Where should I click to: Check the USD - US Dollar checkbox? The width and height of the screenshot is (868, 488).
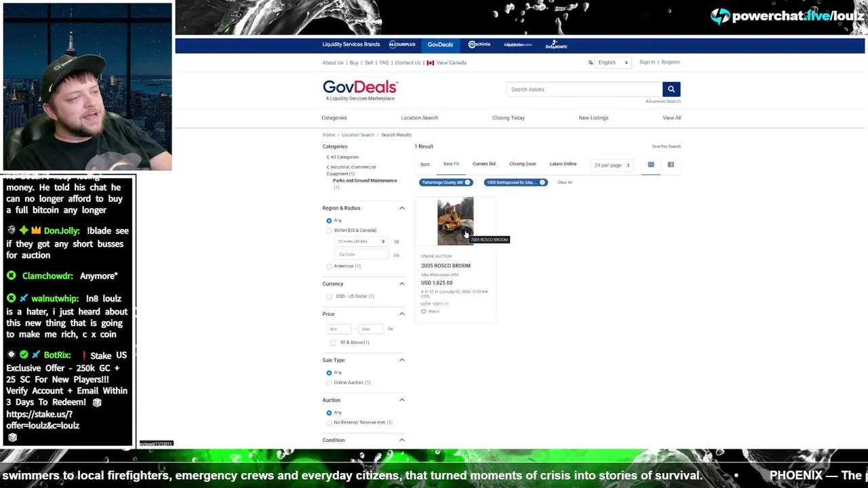coord(329,296)
